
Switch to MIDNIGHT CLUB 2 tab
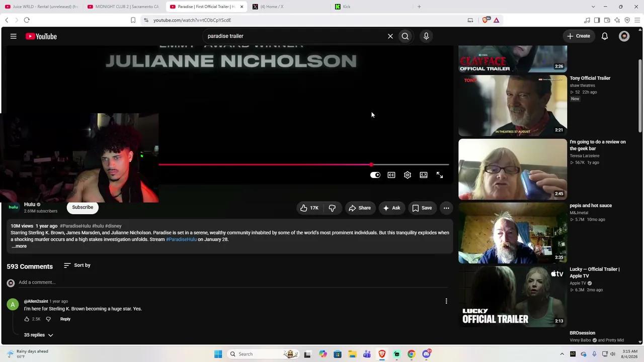tap(123, 7)
